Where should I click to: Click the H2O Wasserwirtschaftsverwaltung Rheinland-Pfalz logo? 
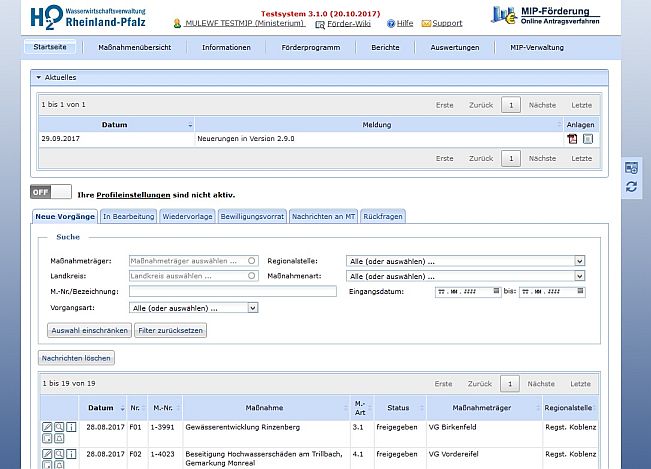(x=88, y=18)
